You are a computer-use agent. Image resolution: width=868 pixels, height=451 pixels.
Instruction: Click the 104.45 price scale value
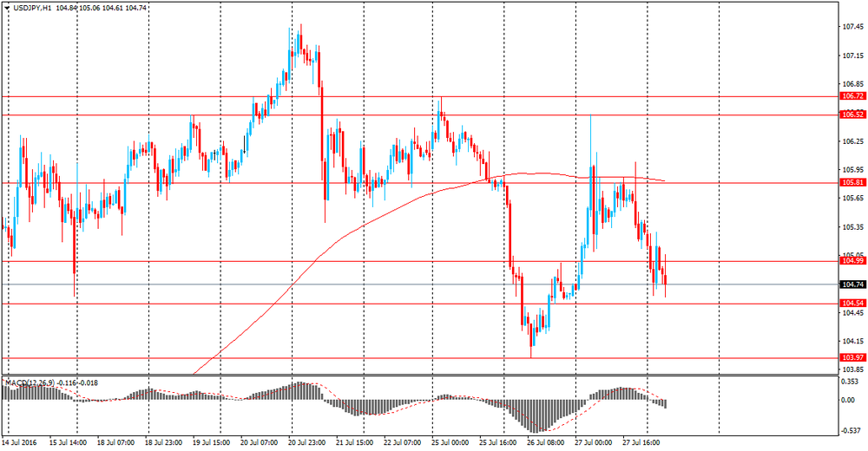tap(853, 312)
